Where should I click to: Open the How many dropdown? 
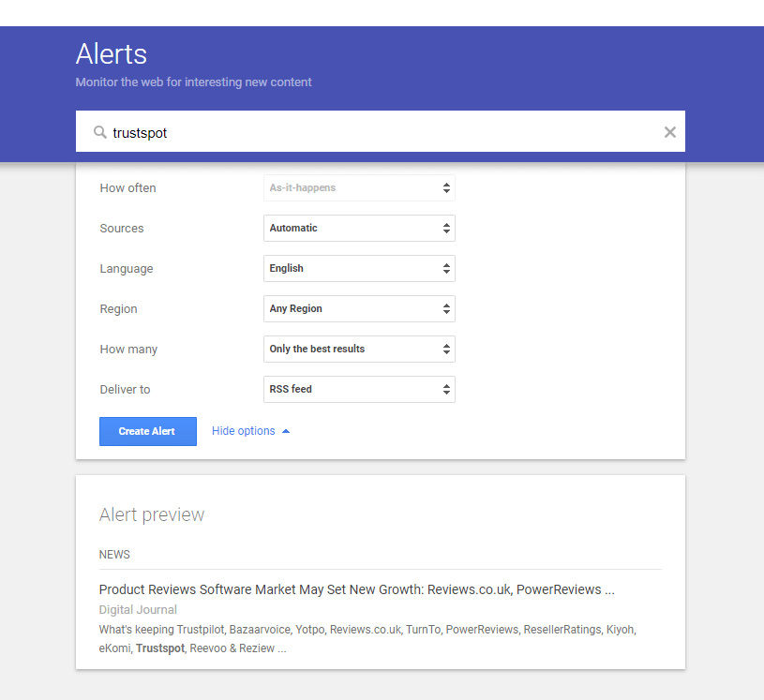click(359, 349)
